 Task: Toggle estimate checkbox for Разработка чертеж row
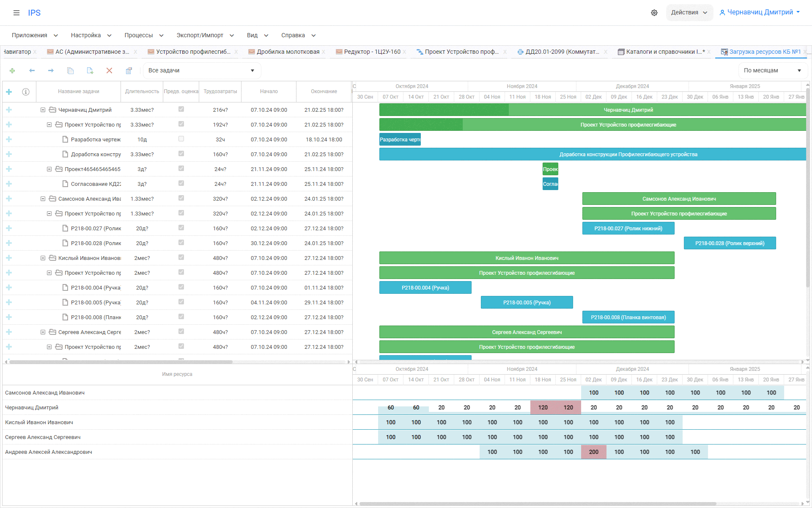click(181, 139)
